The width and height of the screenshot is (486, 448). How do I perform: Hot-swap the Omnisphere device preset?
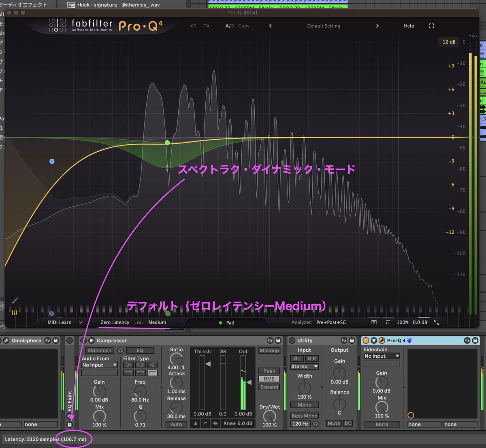[48, 341]
